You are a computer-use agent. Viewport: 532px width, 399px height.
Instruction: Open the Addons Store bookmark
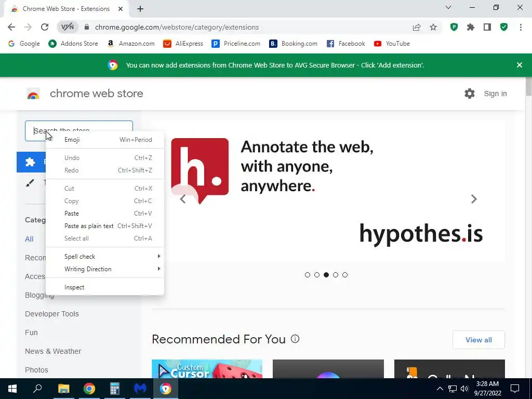pyautogui.click(x=73, y=44)
